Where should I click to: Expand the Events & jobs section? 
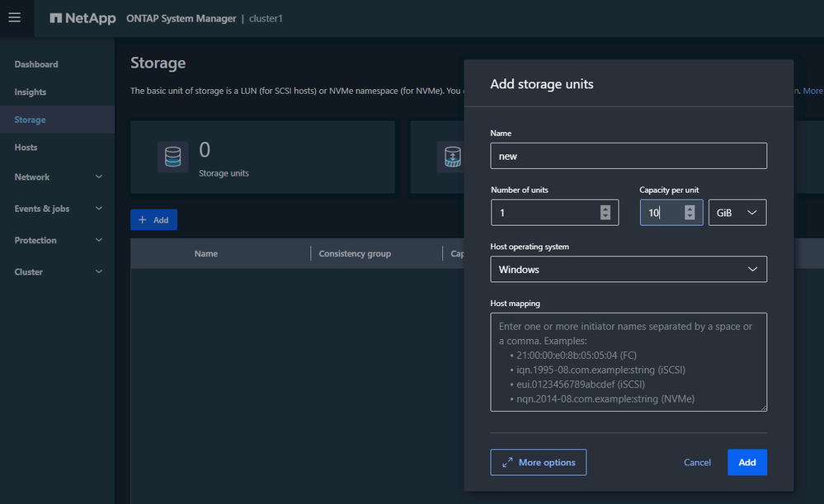[98, 209]
